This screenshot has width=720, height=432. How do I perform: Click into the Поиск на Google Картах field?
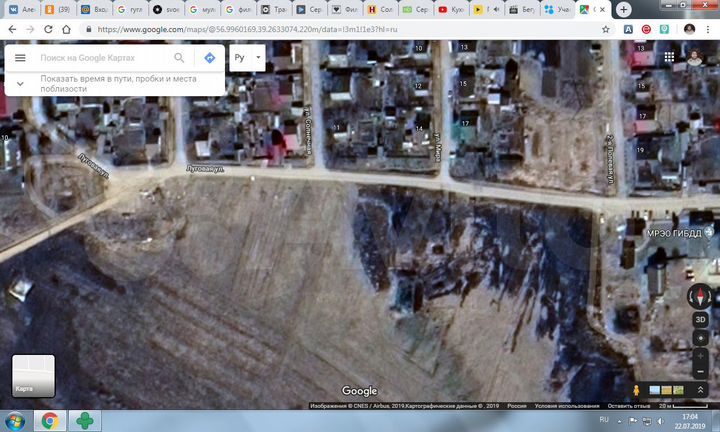tap(100, 58)
